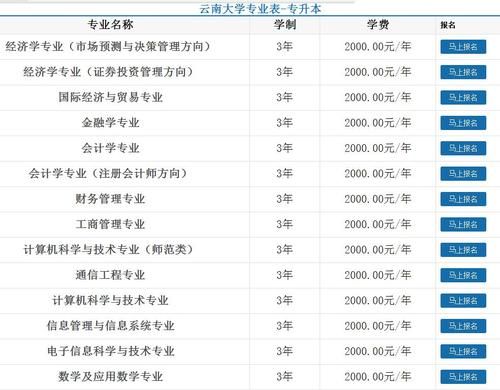Select the plain 会计学专业 name cell
This screenshot has width=500, height=390.
[110, 148]
